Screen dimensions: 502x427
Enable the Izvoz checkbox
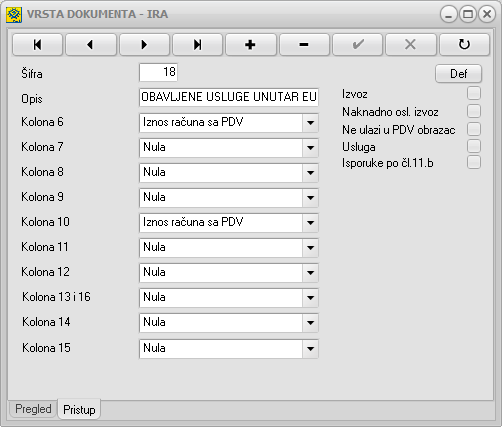(x=474, y=93)
